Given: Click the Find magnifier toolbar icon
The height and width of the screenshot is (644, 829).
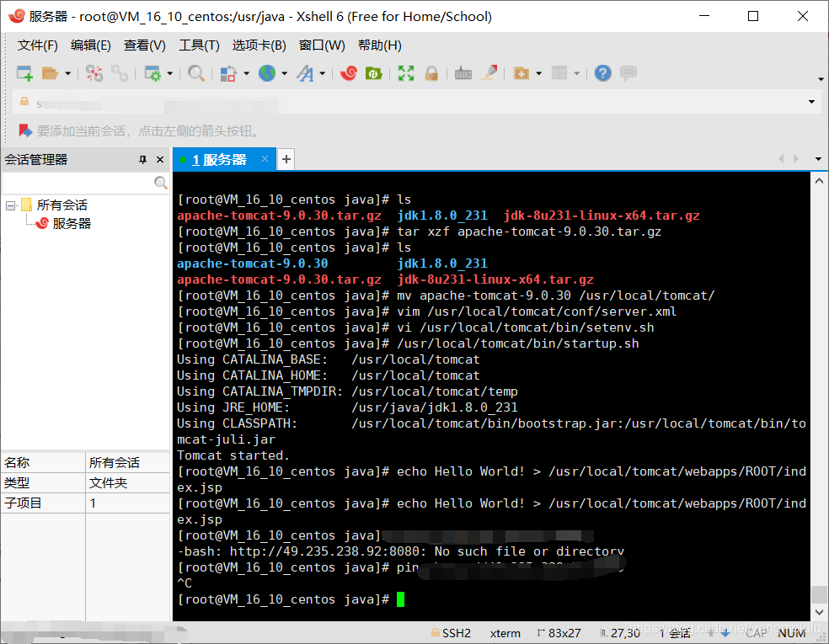Looking at the screenshot, I should pos(196,73).
